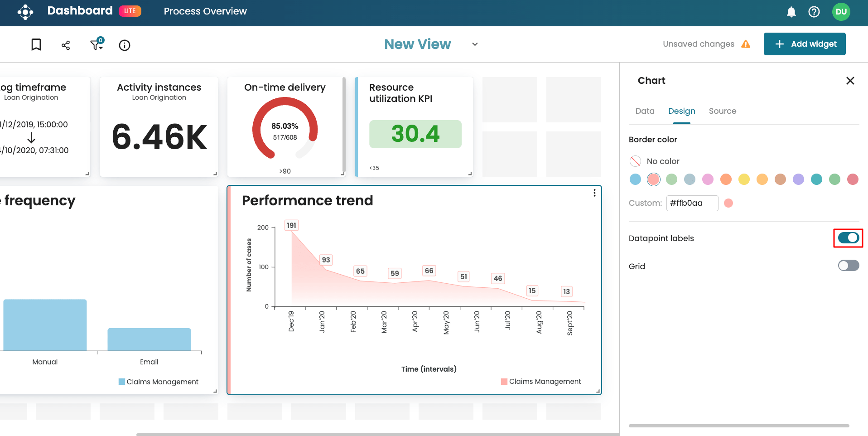
Task: Click the share dashboard icon
Action: pyautogui.click(x=65, y=44)
